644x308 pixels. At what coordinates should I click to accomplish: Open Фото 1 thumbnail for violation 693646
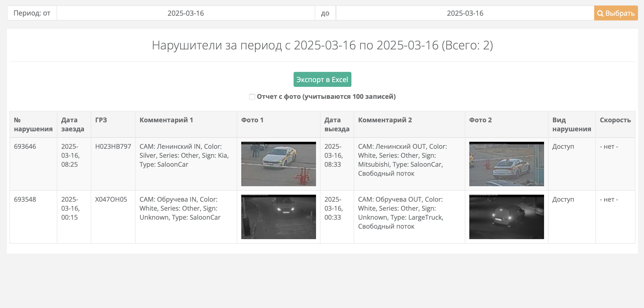[x=278, y=164]
